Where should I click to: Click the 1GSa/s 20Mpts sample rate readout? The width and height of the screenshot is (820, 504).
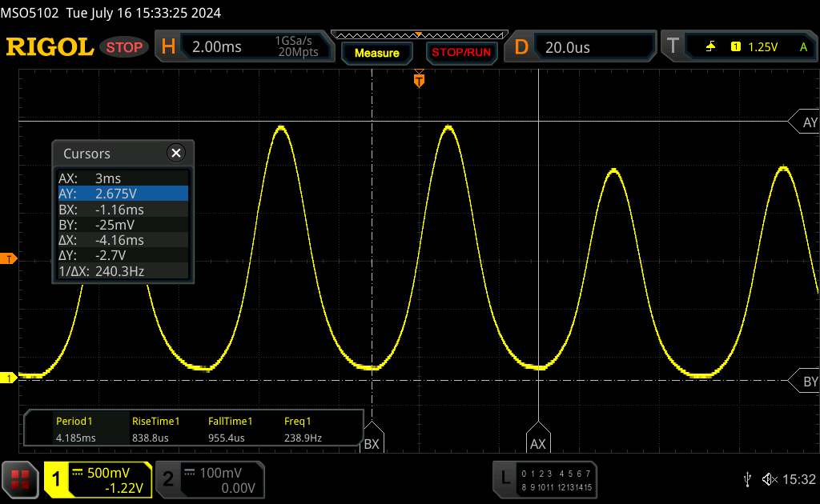point(298,46)
